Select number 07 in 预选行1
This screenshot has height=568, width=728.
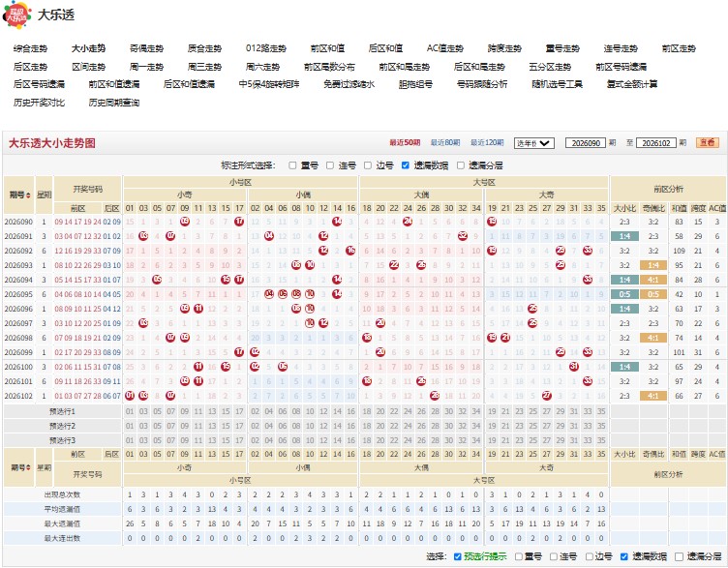[x=170, y=411]
